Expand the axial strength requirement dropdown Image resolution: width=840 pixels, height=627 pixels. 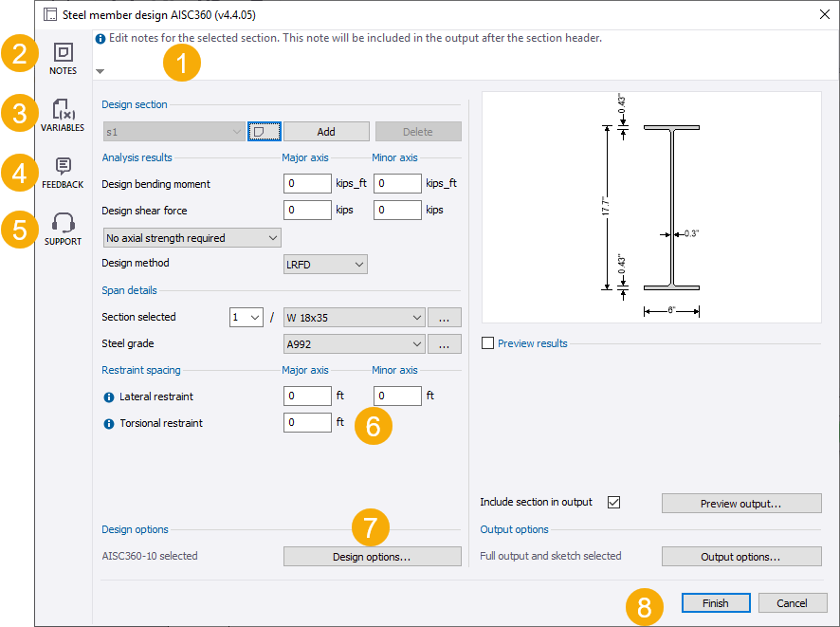coord(192,237)
